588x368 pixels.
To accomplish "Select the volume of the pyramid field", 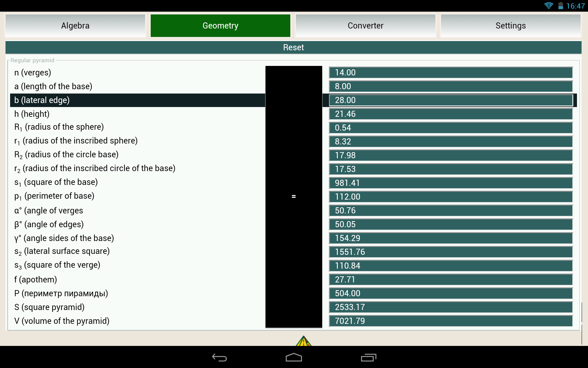I will [450, 321].
